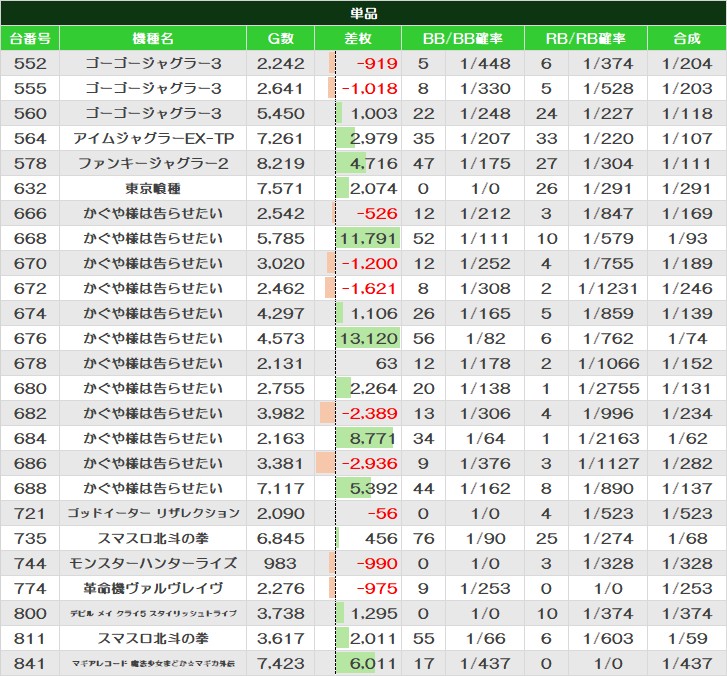Select composite probability 1/523
Image resolution: width=727 pixels, height=676 pixels.
pos(687,514)
